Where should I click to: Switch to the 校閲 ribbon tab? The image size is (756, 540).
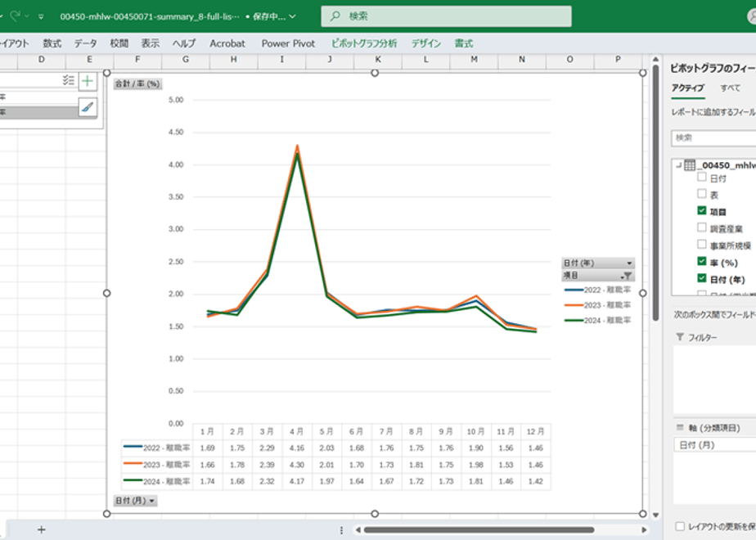pos(119,43)
